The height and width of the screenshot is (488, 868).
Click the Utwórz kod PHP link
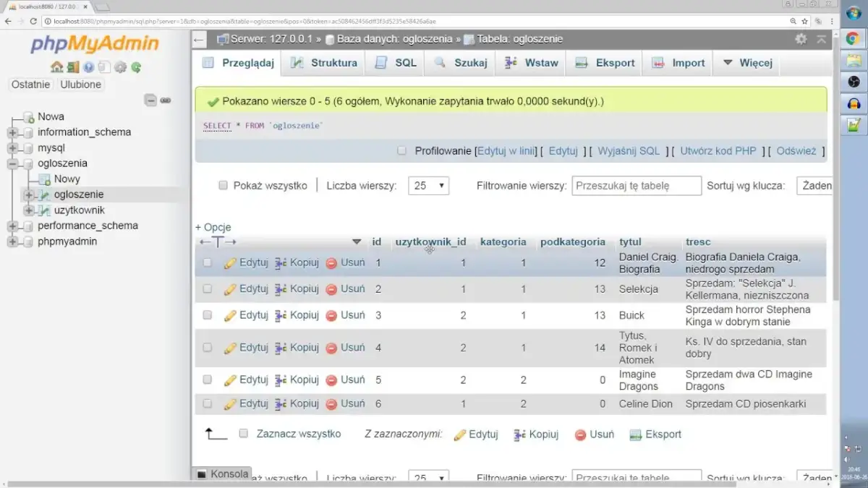click(718, 150)
